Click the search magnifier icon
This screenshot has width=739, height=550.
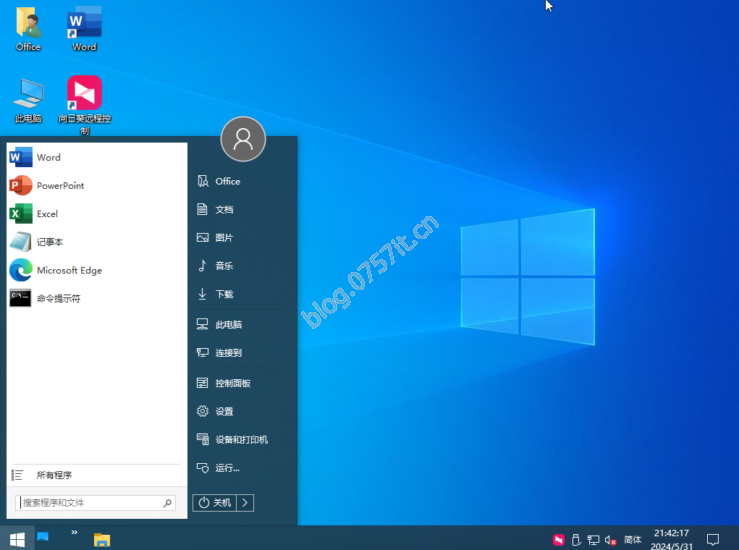click(x=167, y=503)
